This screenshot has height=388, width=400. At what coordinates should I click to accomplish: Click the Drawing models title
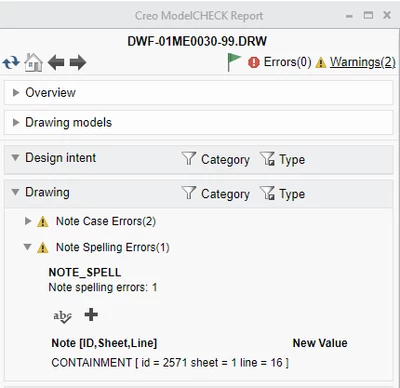point(68,122)
